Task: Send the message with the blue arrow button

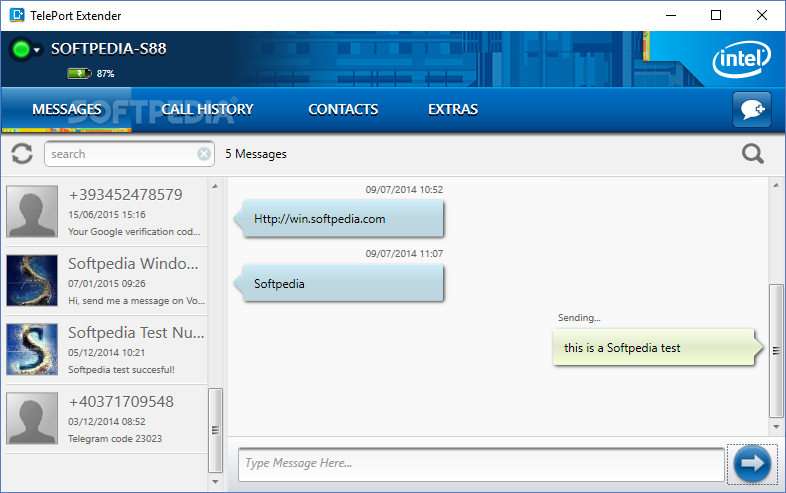Action: tap(752, 463)
